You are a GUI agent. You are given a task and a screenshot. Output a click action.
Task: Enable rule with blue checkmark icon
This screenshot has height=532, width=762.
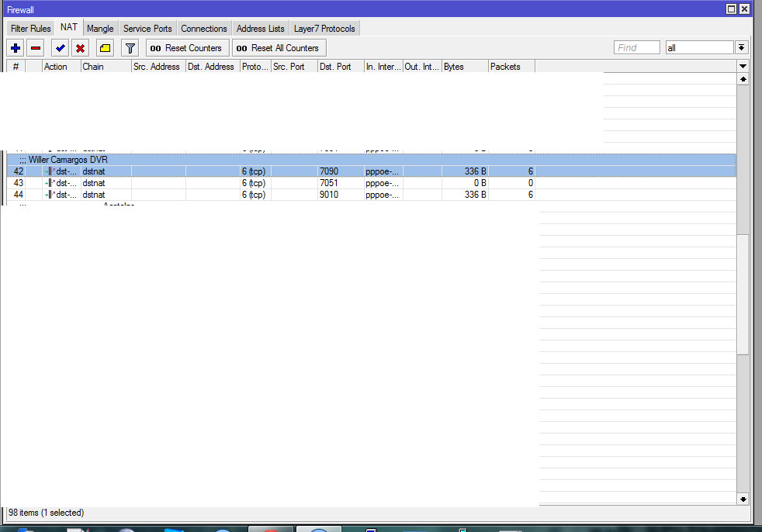pyautogui.click(x=61, y=48)
